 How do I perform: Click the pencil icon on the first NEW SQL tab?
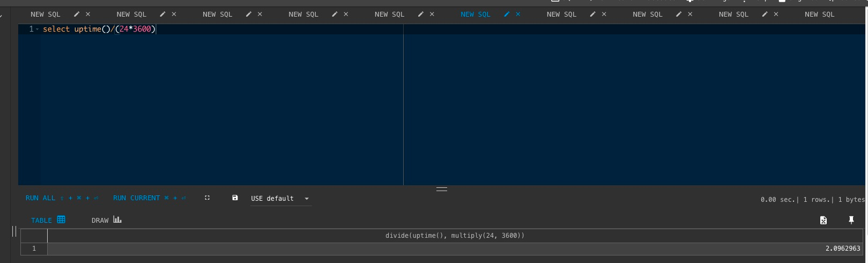[77, 14]
